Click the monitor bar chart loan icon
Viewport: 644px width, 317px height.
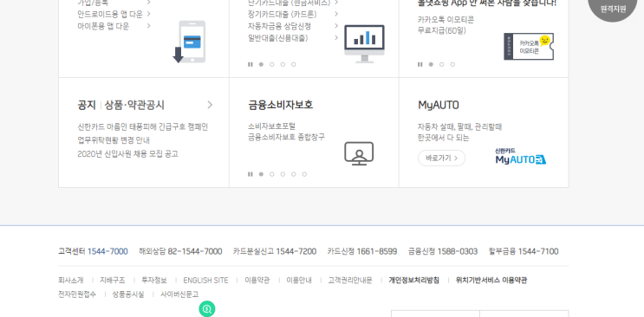pos(364,44)
